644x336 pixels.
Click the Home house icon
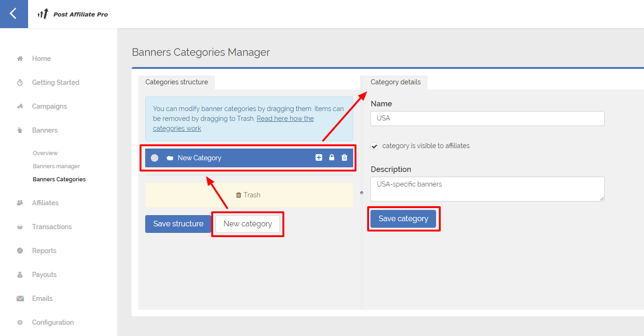pyautogui.click(x=20, y=59)
